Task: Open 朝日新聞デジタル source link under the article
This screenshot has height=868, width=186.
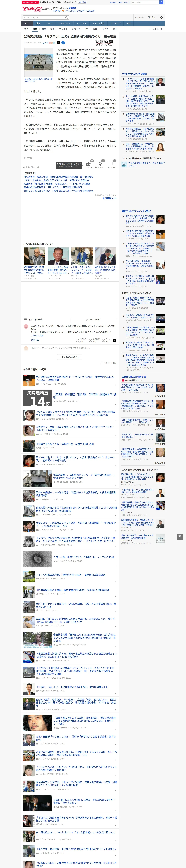Action: coord(109,198)
